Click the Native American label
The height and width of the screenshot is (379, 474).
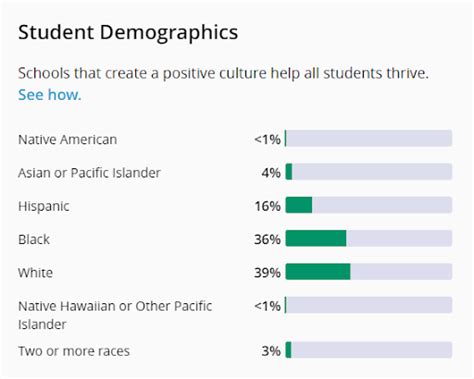(x=68, y=139)
